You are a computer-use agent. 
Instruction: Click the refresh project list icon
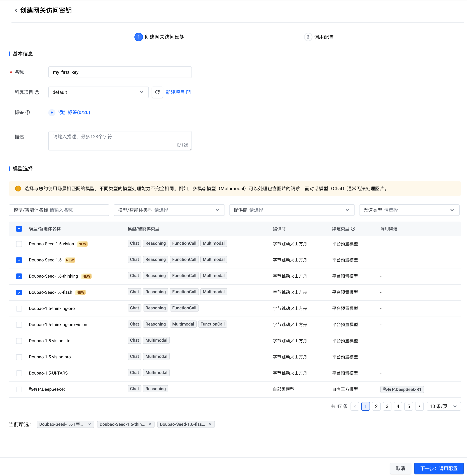coord(157,92)
